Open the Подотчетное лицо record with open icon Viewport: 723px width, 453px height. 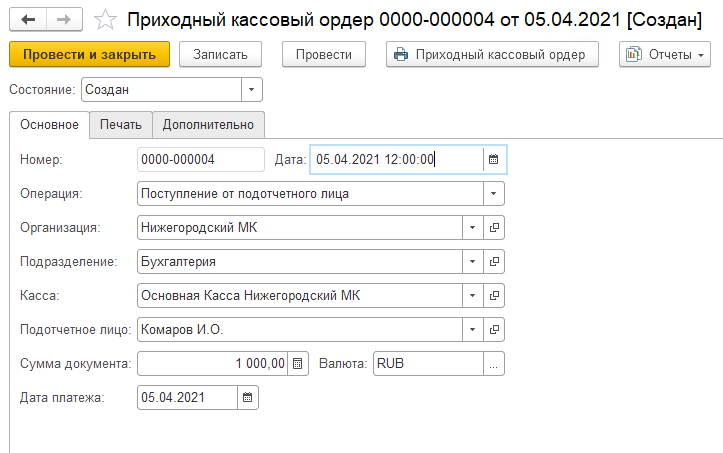tap(494, 330)
